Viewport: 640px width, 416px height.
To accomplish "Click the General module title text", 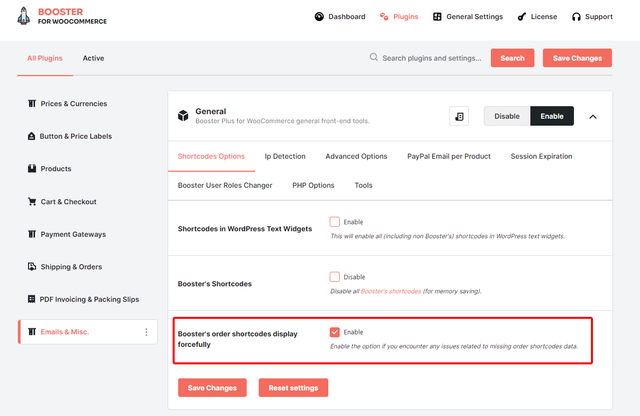I will (x=211, y=111).
